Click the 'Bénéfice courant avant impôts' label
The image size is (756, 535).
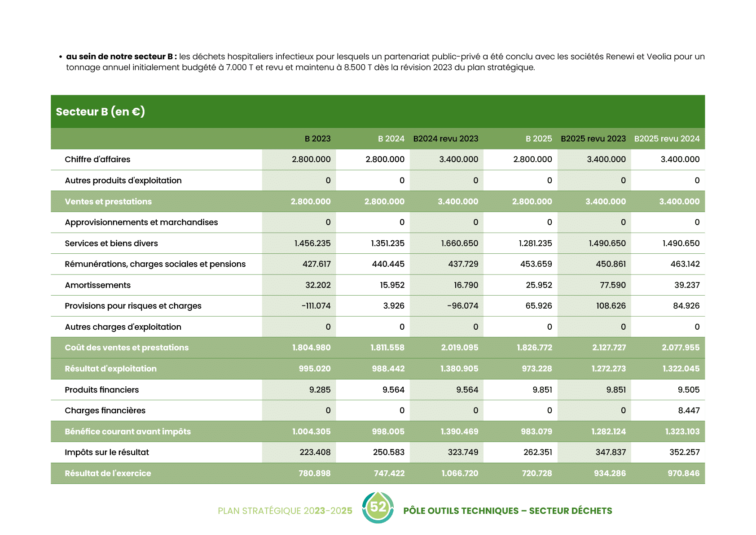point(127,432)
